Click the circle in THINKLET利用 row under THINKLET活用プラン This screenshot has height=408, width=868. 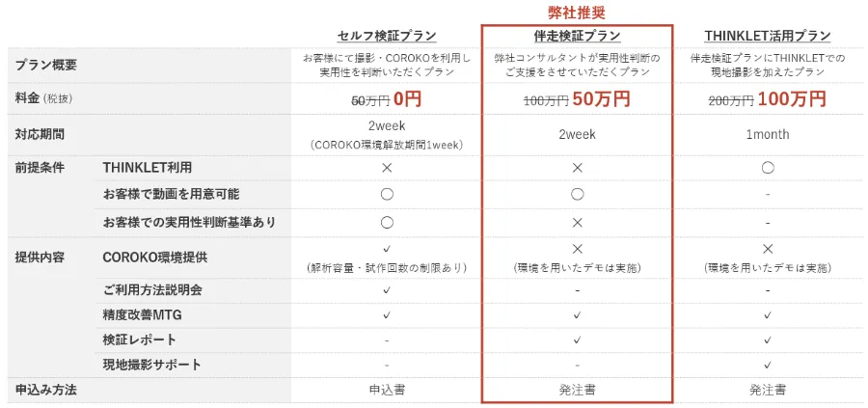click(768, 167)
